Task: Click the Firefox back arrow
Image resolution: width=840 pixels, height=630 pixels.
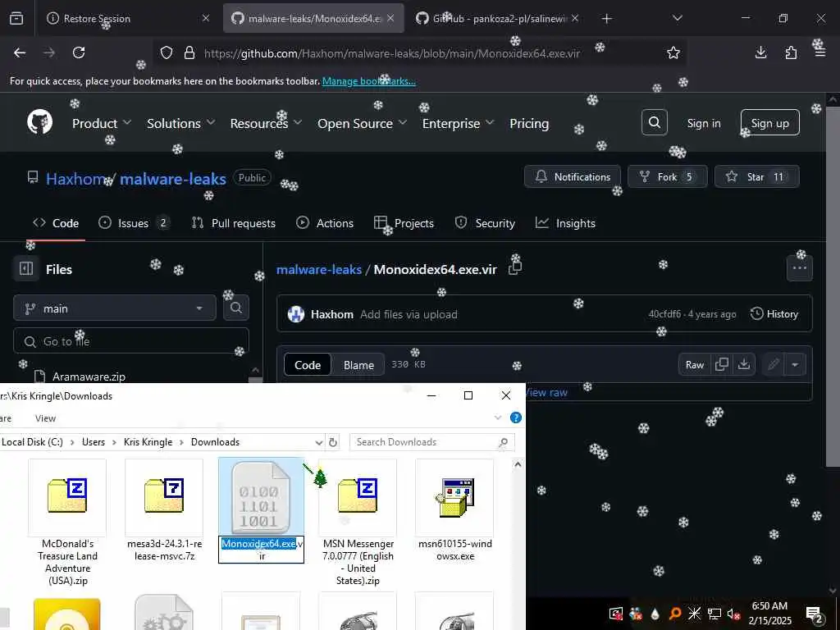Action: [x=20, y=52]
